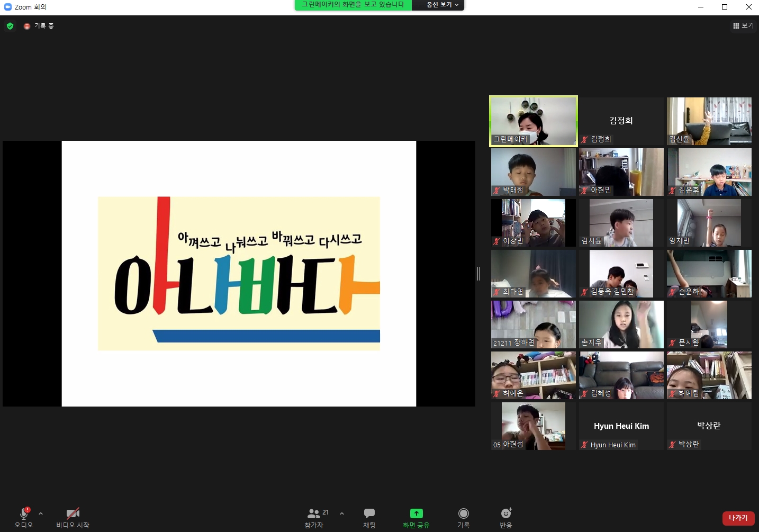Expand audio options arrow next to microphone
The height and width of the screenshot is (532, 759).
coord(41,513)
